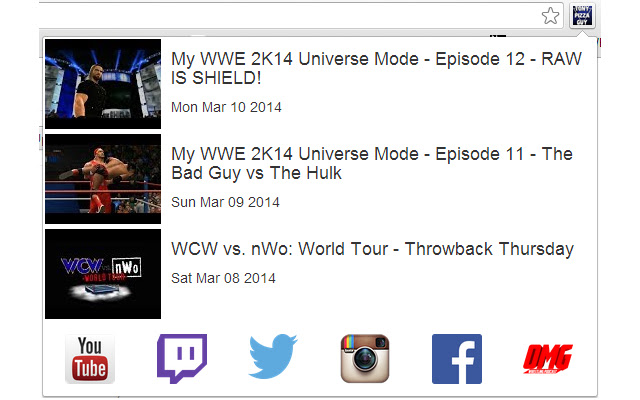Open the Facebook icon
The width and height of the screenshot is (640, 400).
pyautogui.click(x=457, y=359)
